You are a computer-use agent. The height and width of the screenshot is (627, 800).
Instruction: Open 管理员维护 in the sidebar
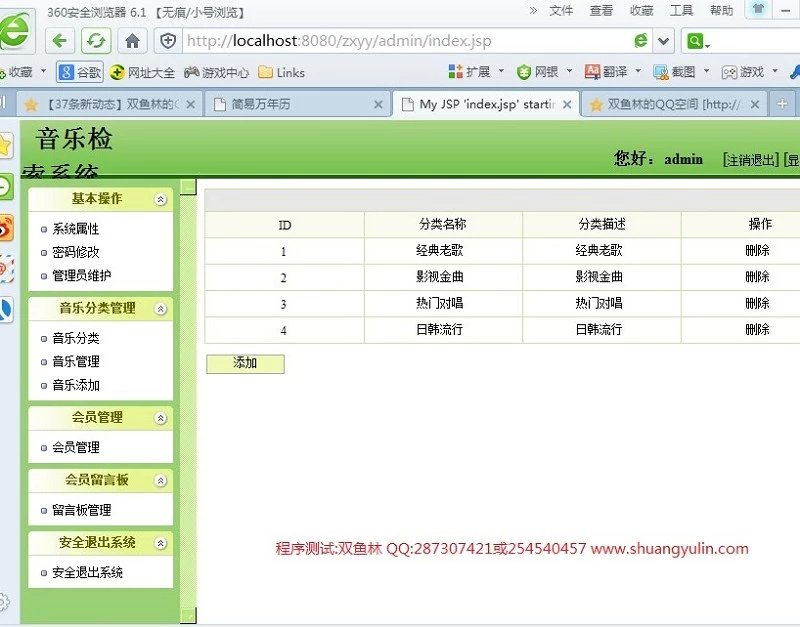(x=82, y=275)
